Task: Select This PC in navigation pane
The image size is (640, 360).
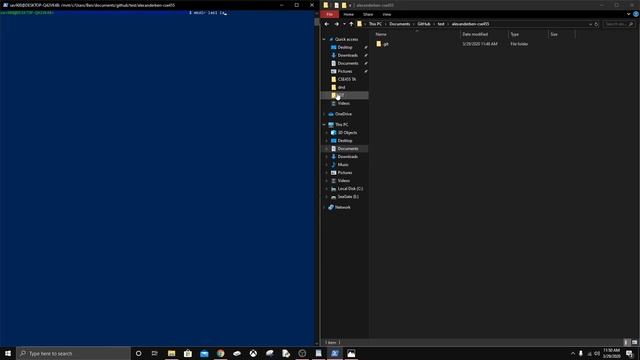Action: pyautogui.click(x=341, y=124)
